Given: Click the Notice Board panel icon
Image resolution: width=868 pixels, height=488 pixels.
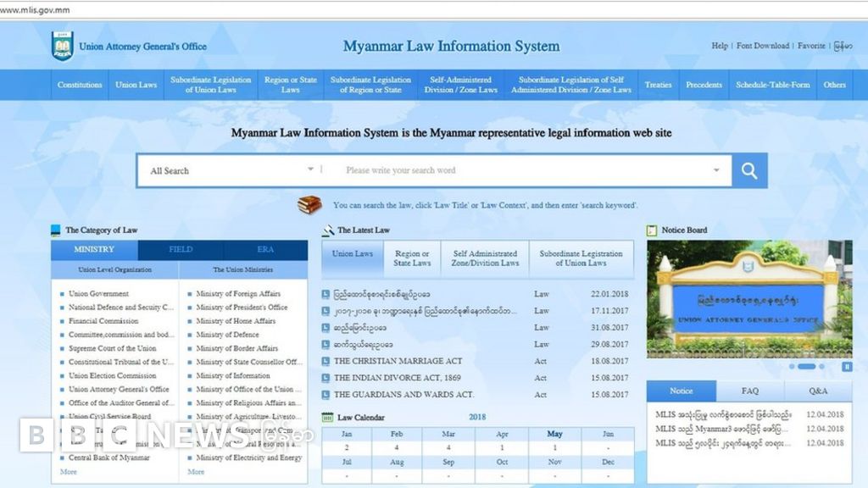Looking at the screenshot, I should (652, 229).
